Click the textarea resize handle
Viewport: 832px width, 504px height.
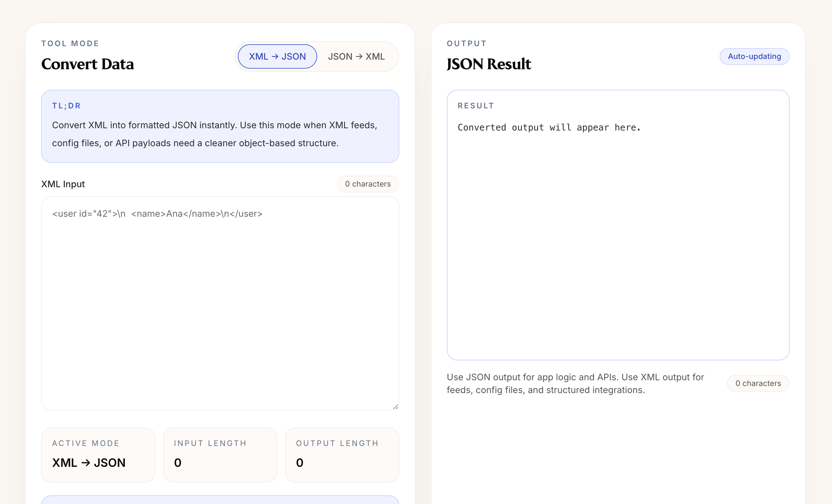[396, 407]
